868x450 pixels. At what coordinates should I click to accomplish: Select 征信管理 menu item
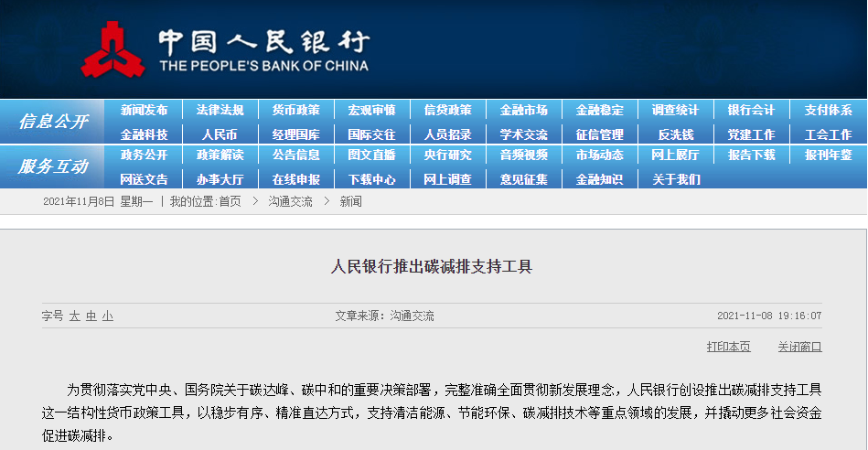[599, 134]
